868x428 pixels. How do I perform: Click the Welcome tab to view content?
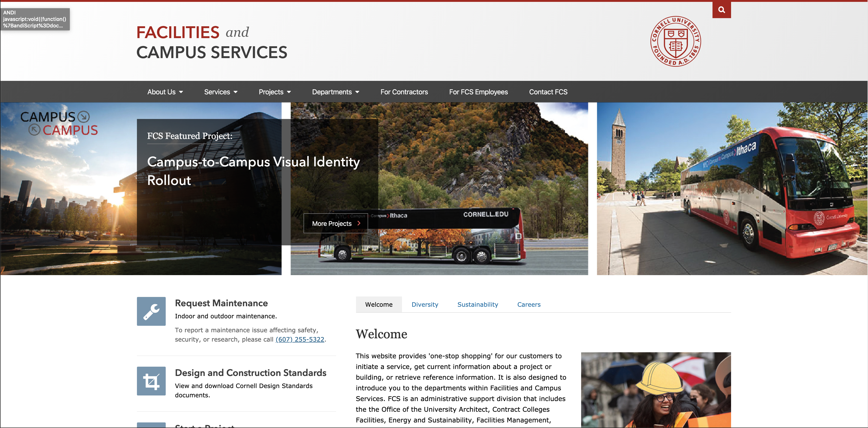pos(379,304)
